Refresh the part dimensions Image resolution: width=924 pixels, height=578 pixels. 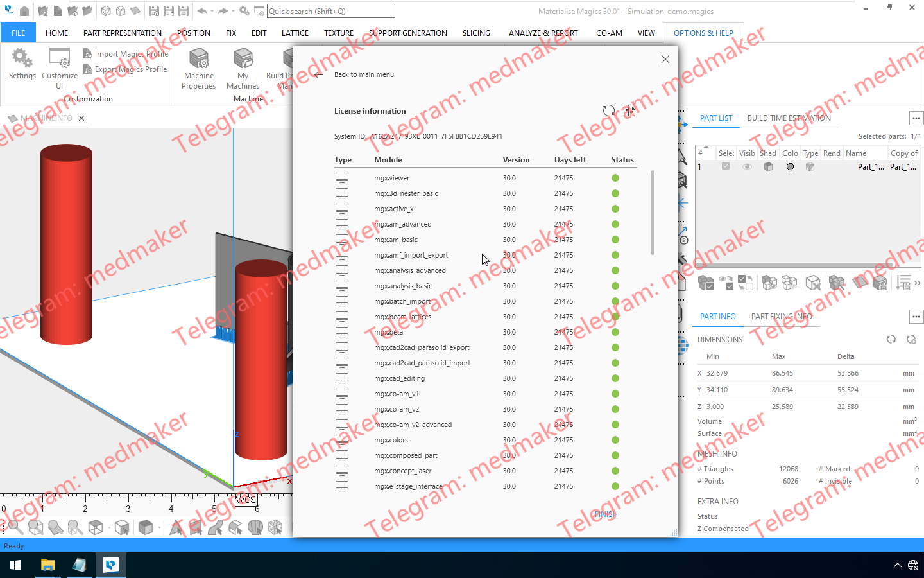point(891,339)
